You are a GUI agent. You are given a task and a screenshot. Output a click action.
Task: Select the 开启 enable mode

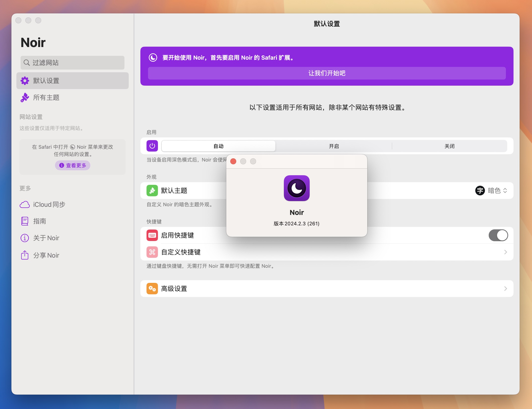pyautogui.click(x=334, y=146)
